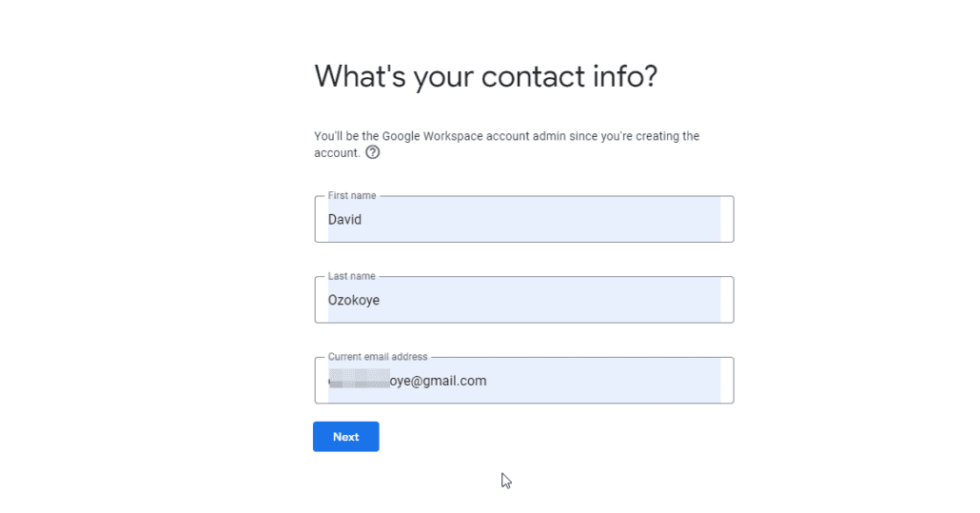Image resolution: width=980 pixels, height=513 pixels.
Task: Open the help question-mark icon after "account."
Action: tap(373, 152)
